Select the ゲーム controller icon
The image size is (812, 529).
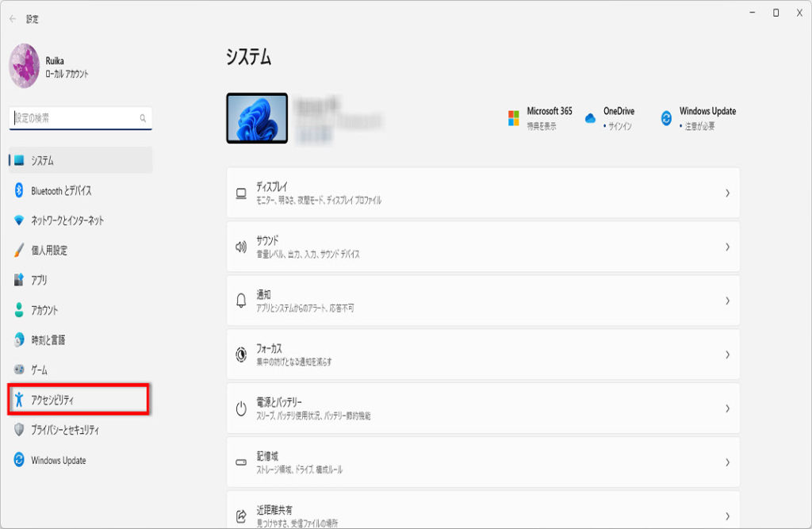pos(20,370)
